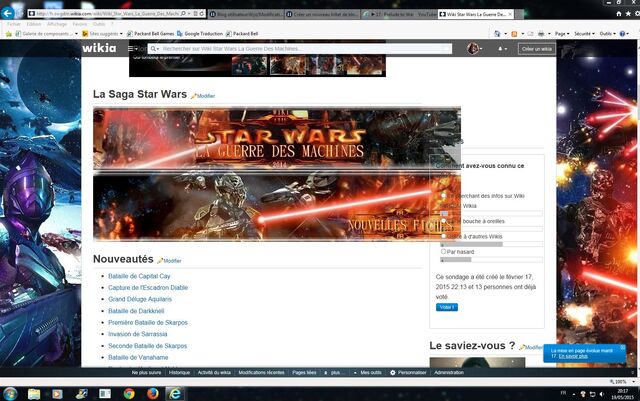Click the 'Par hasard' poll result bar
Image resolution: width=640 pixels, height=401 pixels.
pyautogui.click(x=491, y=260)
